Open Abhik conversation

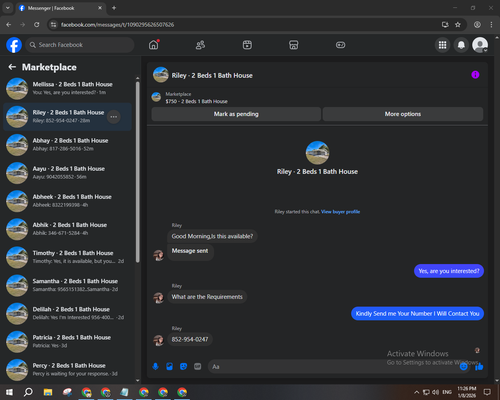click(x=68, y=229)
